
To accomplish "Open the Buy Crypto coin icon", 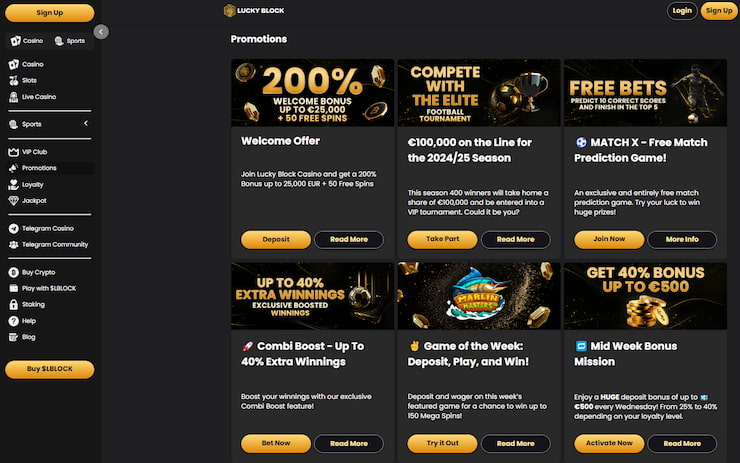I will [14, 272].
